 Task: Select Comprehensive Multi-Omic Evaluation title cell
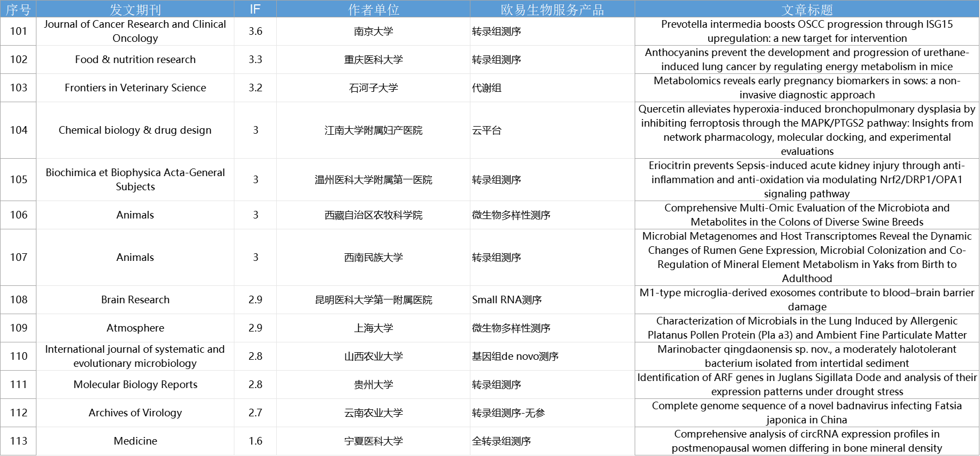[x=807, y=215]
